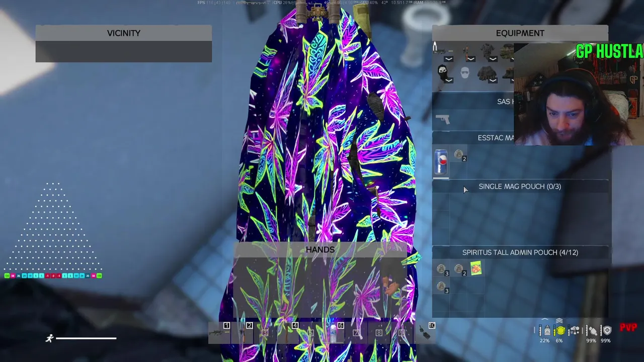Collapse the SAS holster header
Viewport: 644px width, 362px height.
[473, 102]
